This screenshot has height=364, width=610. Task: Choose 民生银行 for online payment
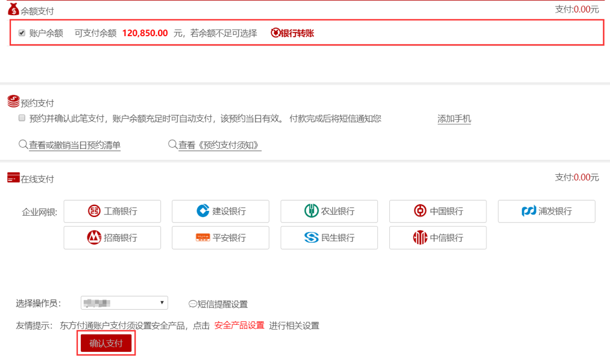click(x=329, y=237)
